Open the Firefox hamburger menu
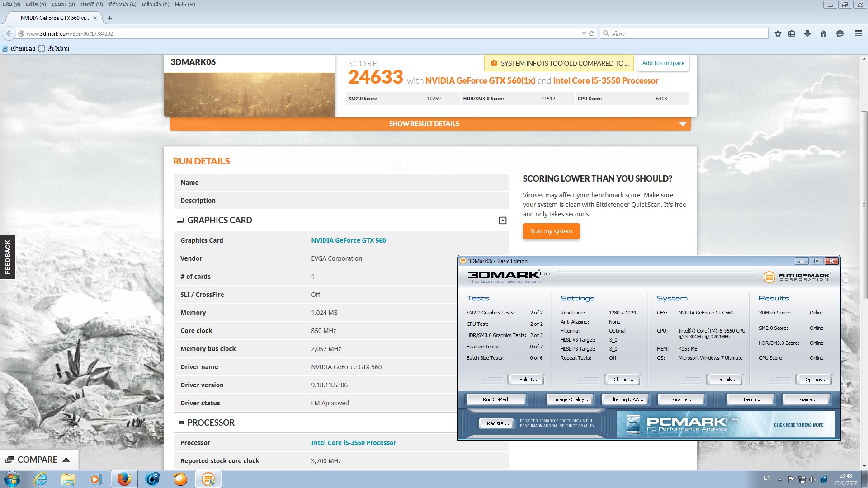The width and height of the screenshot is (868, 488). point(858,33)
